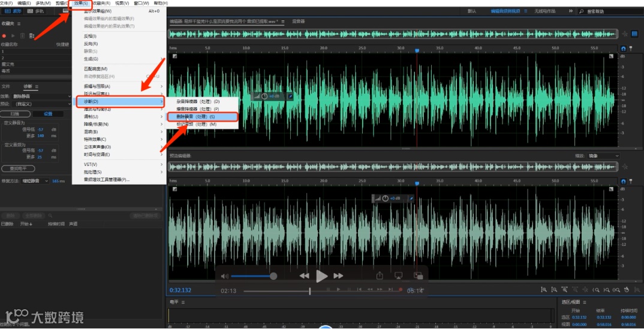Viewport: 644px width, 329px height.
Task: Click the rewind button in player overlay
Action: click(304, 276)
